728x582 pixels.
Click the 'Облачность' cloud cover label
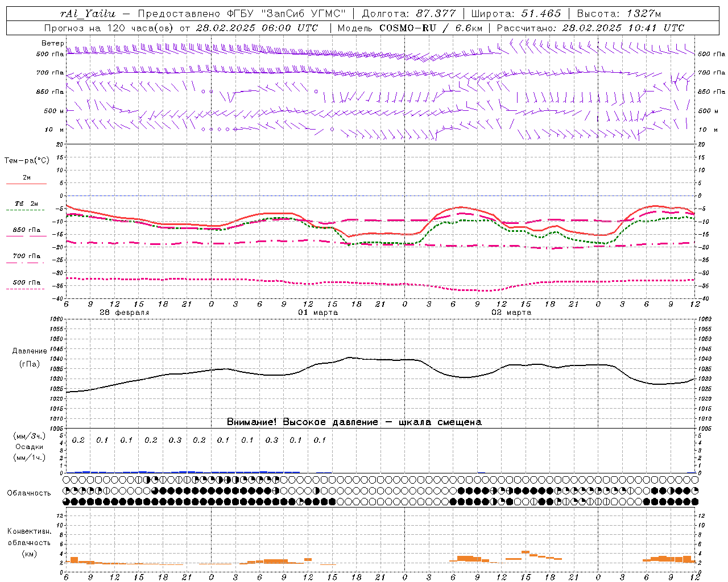pos(29,493)
